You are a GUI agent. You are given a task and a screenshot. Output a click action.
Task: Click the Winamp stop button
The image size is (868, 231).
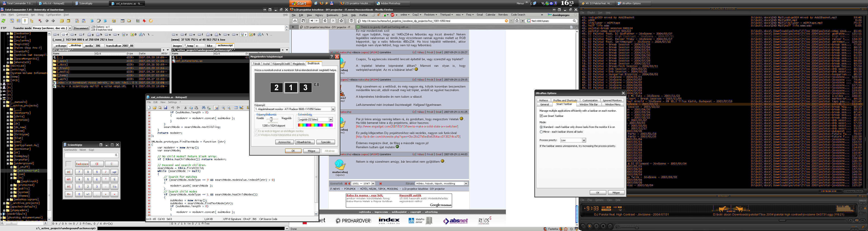(x=603, y=226)
